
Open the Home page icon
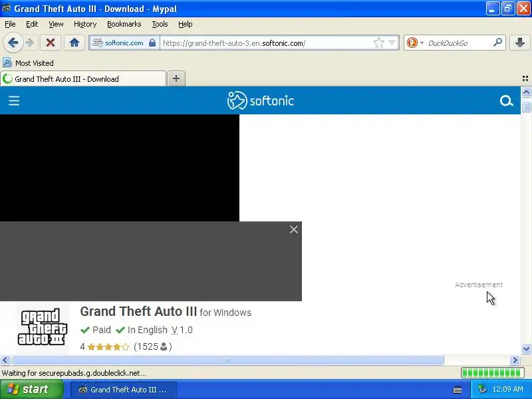(x=74, y=43)
